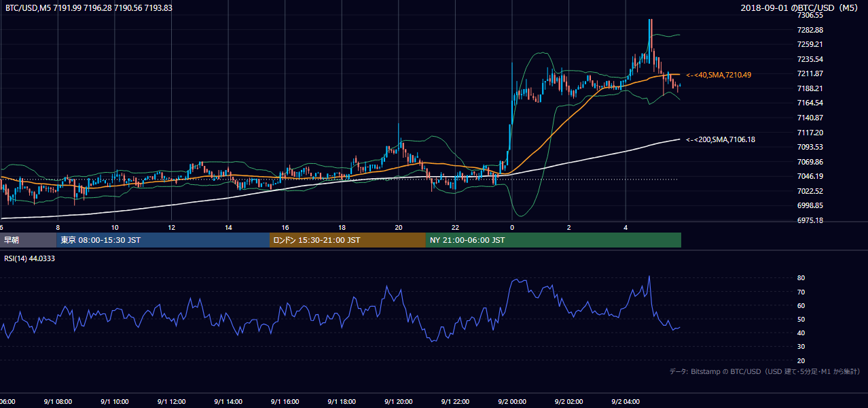Click hour tick 14 under the price chart

pyautogui.click(x=228, y=228)
